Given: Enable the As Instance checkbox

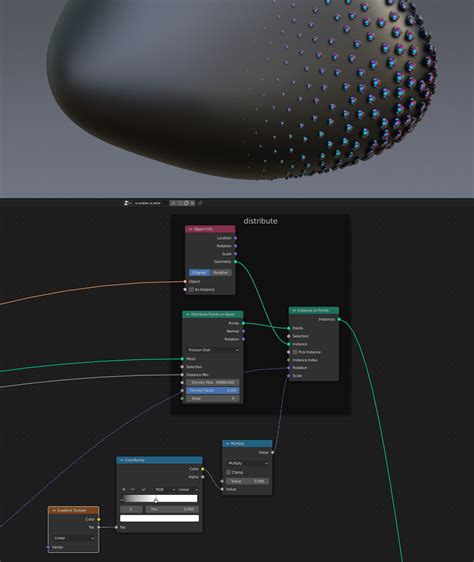Looking at the screenshot, I should coord(191,289).
